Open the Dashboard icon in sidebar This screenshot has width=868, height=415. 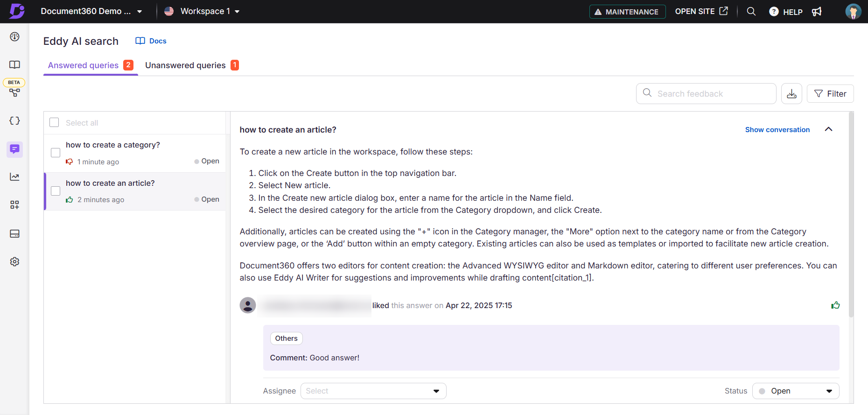tap(14, 36)
